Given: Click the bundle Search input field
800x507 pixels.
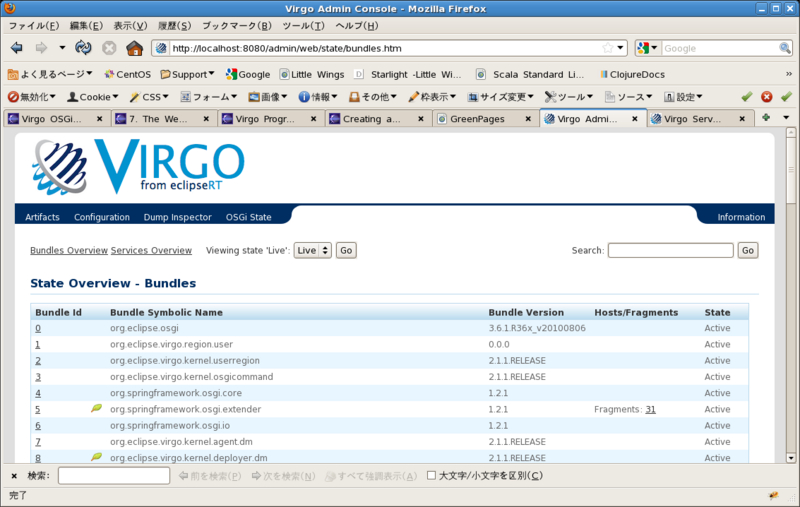Looking at the screenshot, I should [x=670, y=250].
